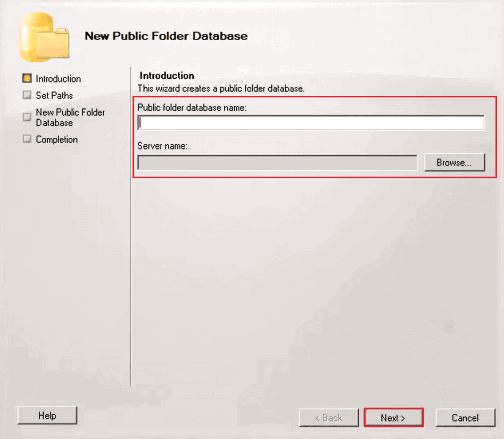The height and width of the screenshot is (439, 504).
Task: Click the Set Paths step status square
Action: point(26,95)
